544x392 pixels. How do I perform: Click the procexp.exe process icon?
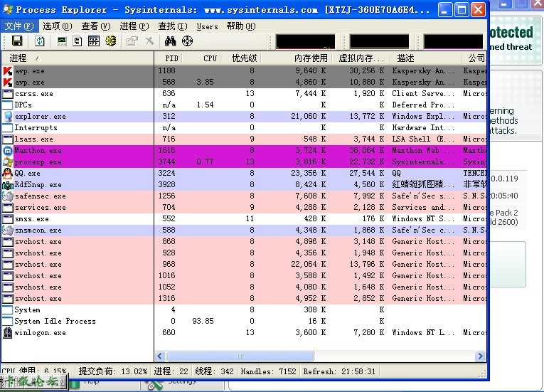8,161
